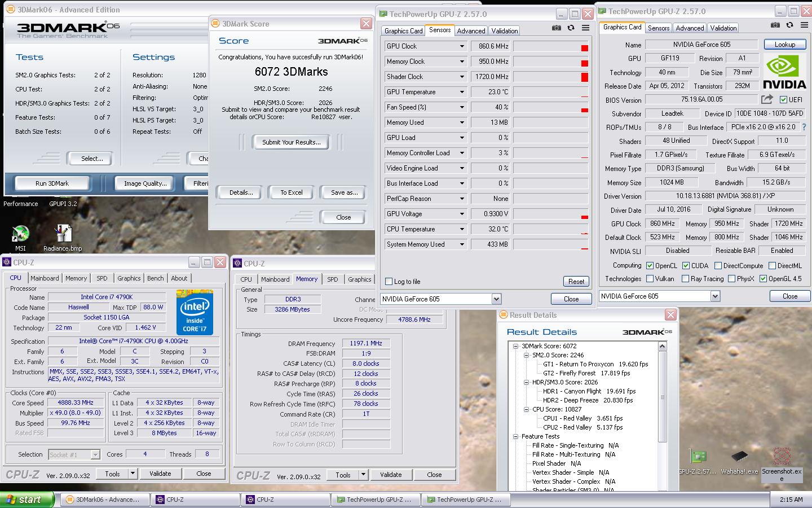Viewport: 812px width, 508px height.
Task: Open GPU selector dropdown in Sensors window
Action: 496,299
